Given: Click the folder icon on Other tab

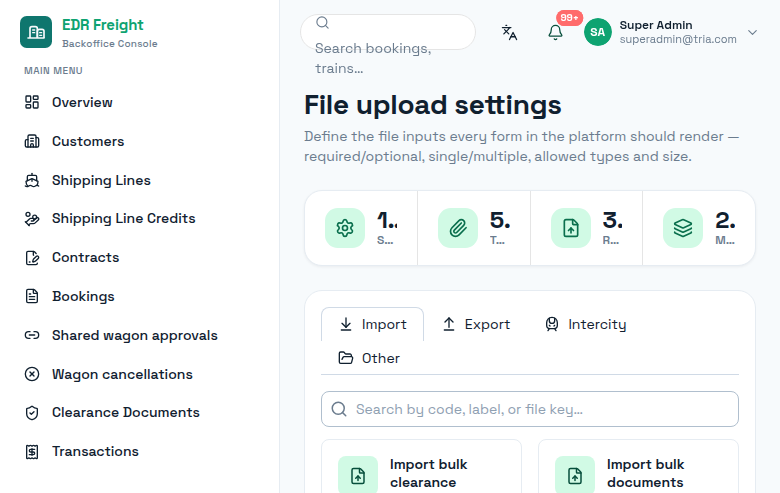Looking at the screenshot, I should [x=346, y=358].
